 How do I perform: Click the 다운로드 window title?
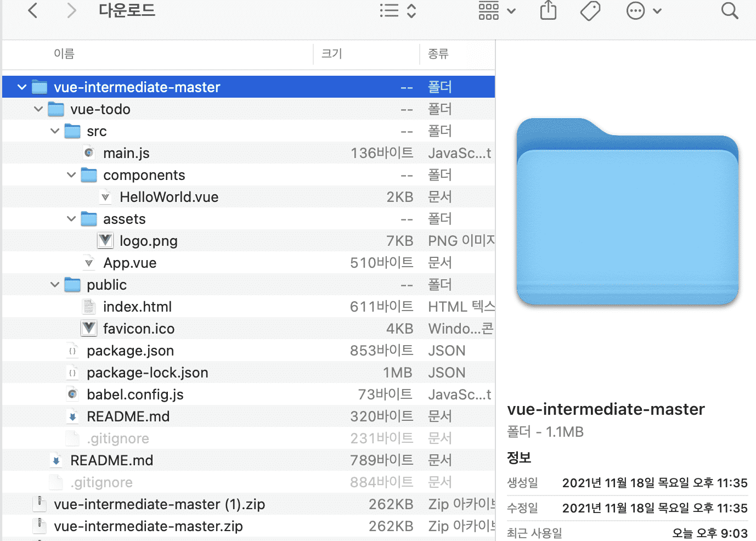coord(127,10)
